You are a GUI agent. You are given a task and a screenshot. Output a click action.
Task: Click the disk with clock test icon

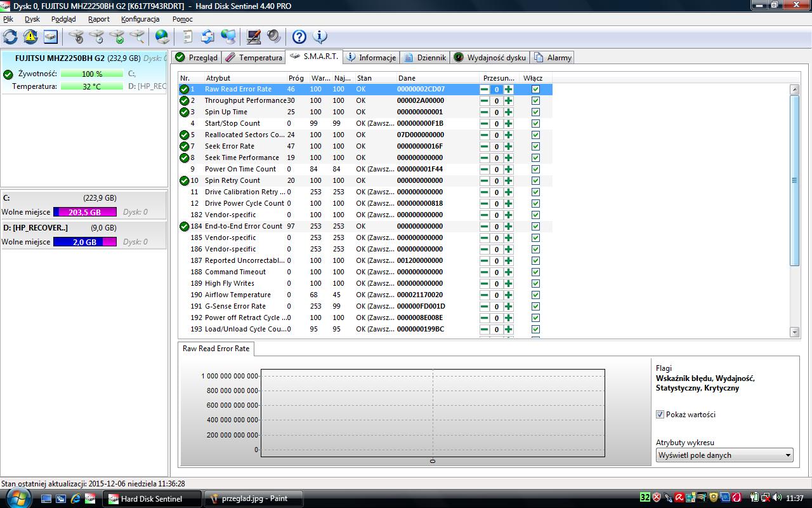click(x=96, y=37)
